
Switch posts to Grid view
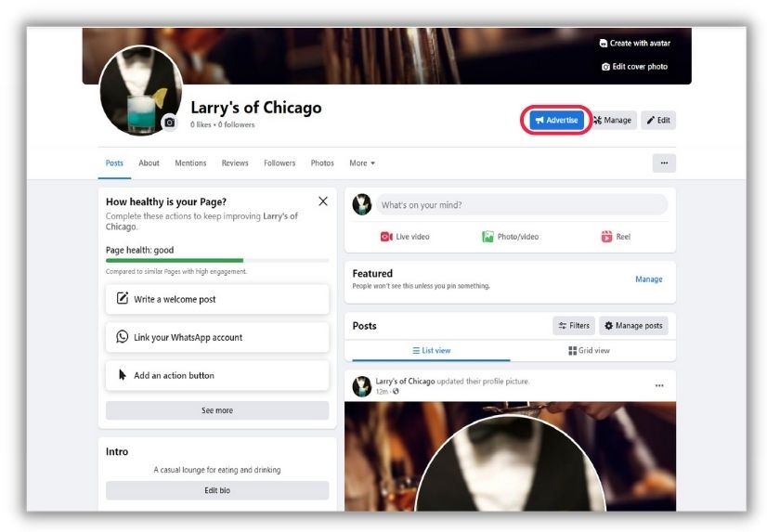[x=589, y=351]
